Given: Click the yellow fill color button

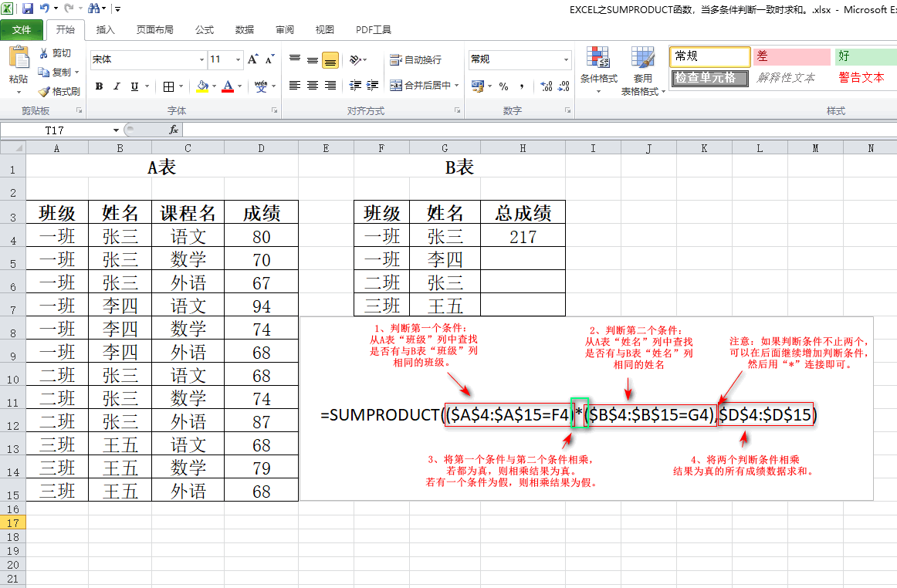Looking at the screenshot, I should point(202,86).
